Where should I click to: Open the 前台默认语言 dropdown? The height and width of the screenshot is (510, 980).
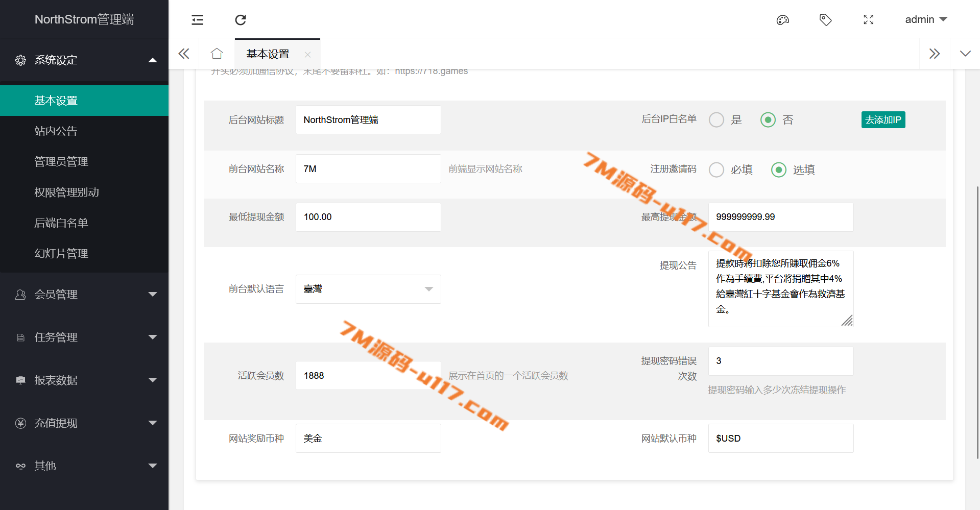[x=368, y=289]
